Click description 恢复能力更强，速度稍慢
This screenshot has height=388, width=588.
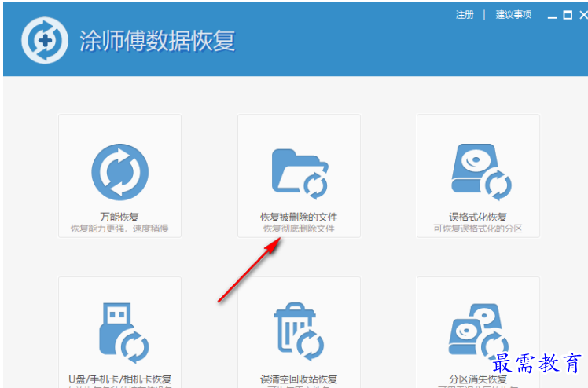pyautogui.click(x=119, y=229)
